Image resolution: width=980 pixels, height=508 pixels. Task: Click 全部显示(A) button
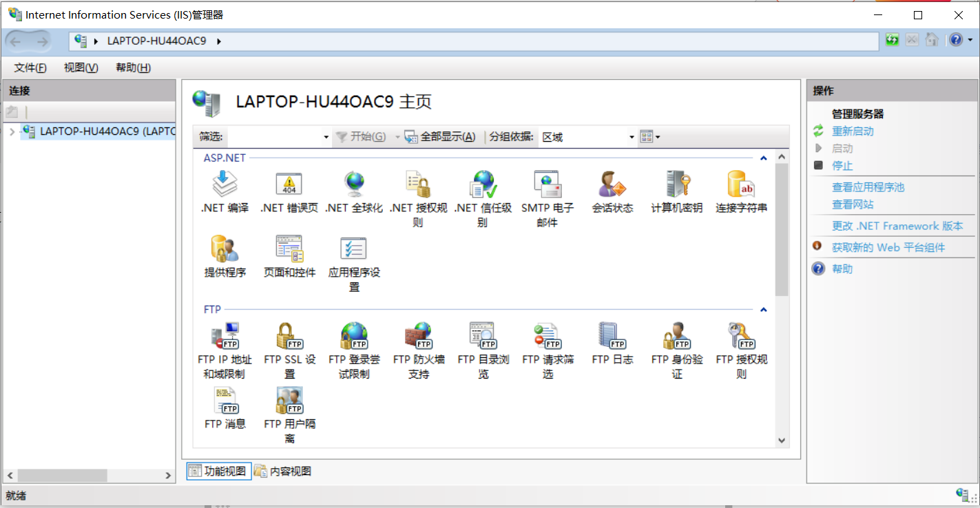click(440, 137)
